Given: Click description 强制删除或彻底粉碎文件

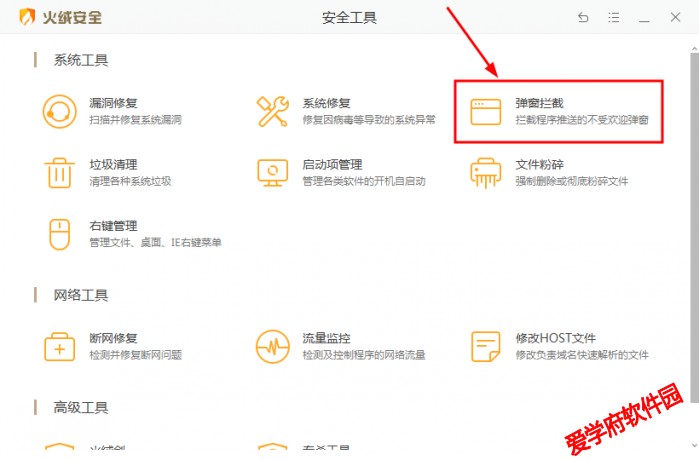Looking at the screenshot, I should [572, 181].
